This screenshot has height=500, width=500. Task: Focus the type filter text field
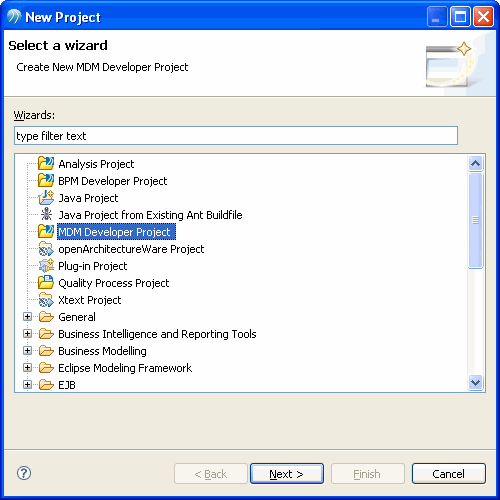(x=236, y=136)
